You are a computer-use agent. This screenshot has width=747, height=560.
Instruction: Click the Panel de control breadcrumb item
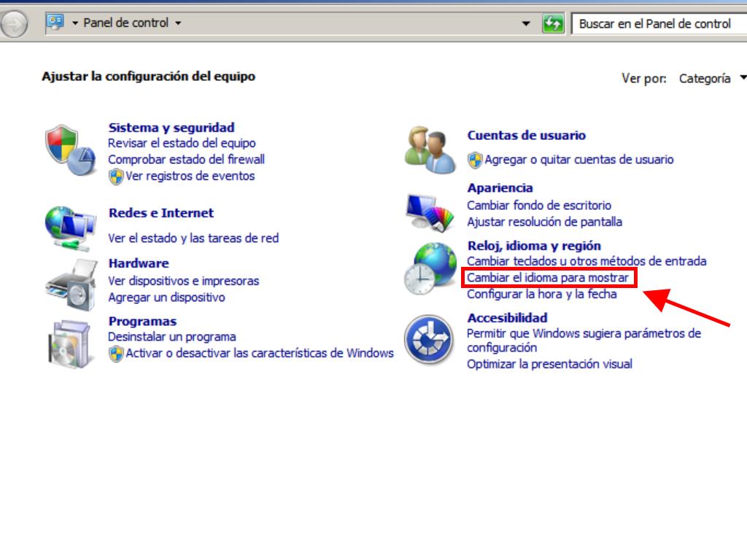[125, 23]
